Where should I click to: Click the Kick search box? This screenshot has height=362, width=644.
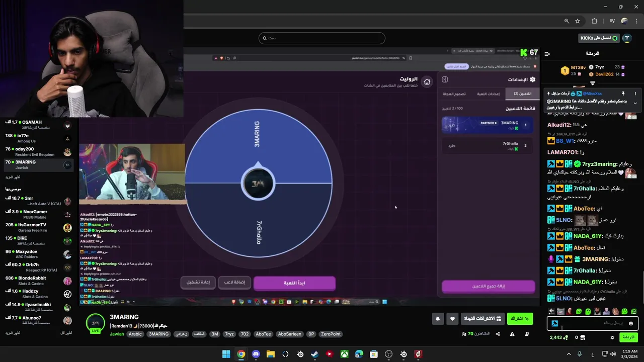point(322,38)
